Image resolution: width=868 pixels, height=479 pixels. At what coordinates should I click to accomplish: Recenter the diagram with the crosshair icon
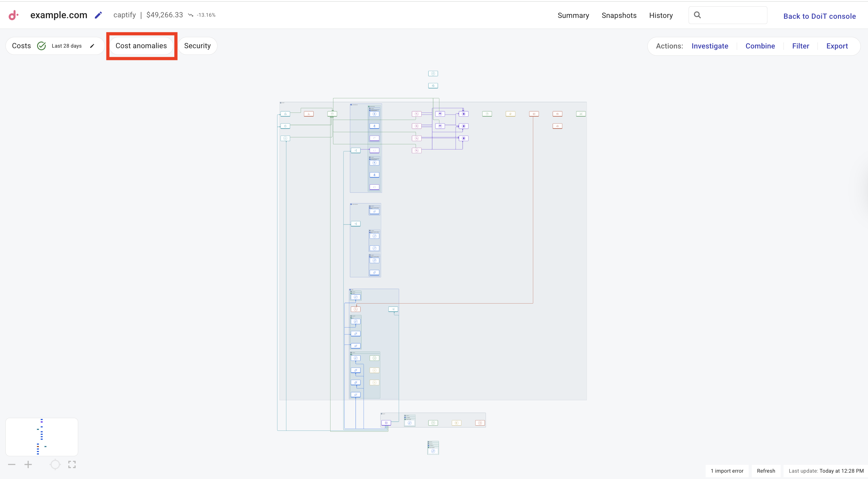click(x=55, y=464)
